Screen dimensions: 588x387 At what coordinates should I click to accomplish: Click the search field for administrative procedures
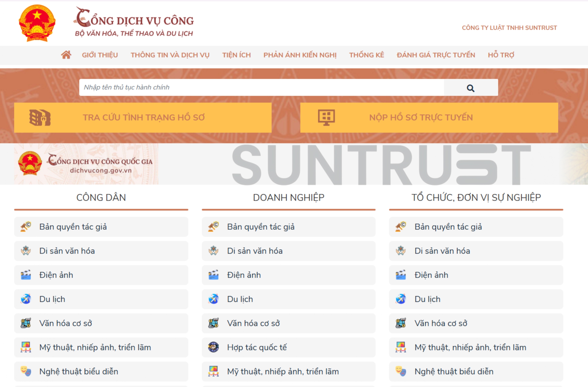pos(261,88)
